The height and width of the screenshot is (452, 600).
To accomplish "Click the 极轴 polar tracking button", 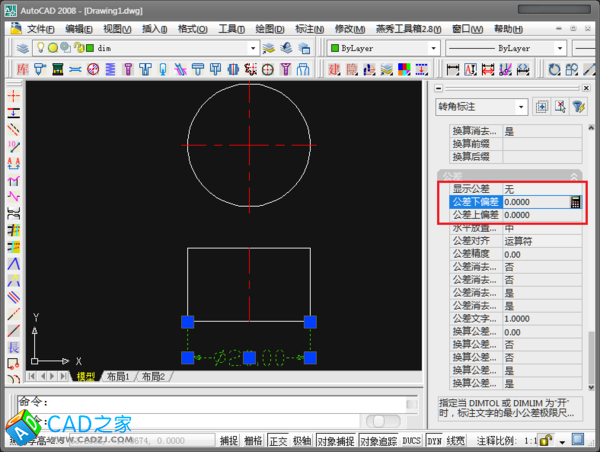I will click(303, 440).
